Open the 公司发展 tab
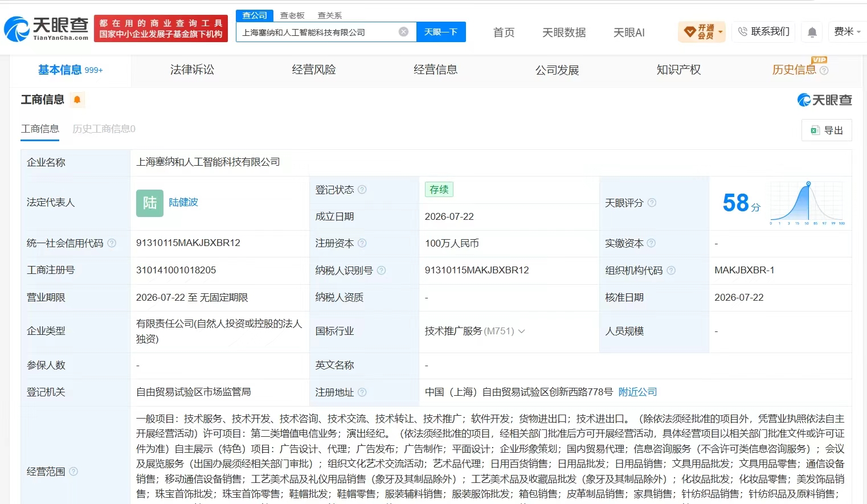Viewport: 867px width, 504px height. (x=557, y=70)
